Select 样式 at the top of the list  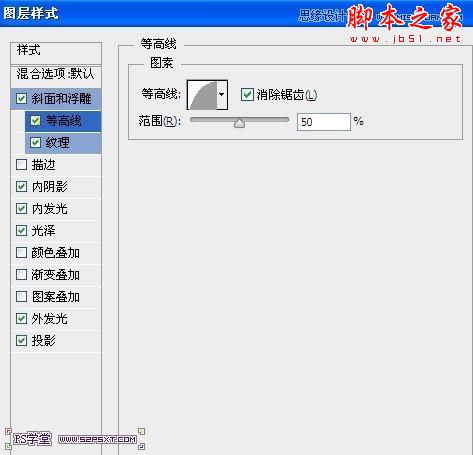(x=29, y=50)
